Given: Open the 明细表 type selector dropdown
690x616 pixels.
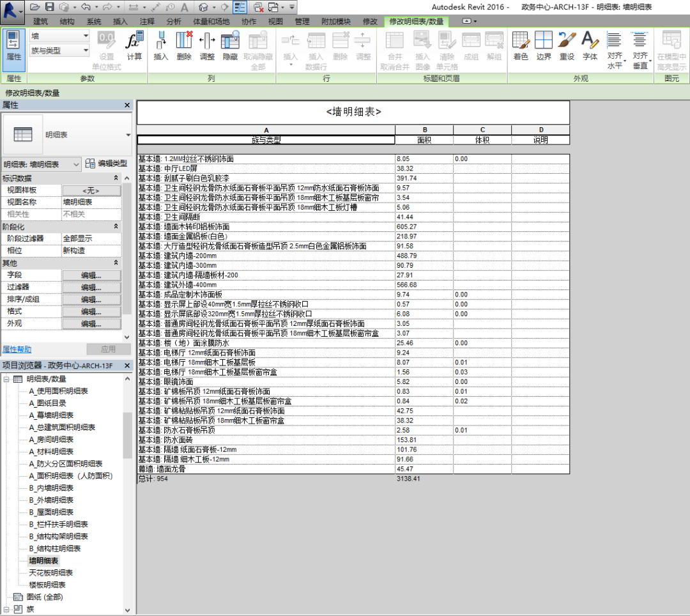Looking at the screenshot, I should click(x=128, y=135).
